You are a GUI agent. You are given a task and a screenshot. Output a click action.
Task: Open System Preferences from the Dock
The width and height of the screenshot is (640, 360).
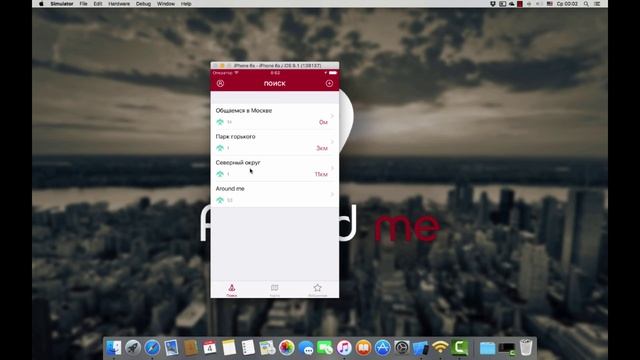click(402, 348)
